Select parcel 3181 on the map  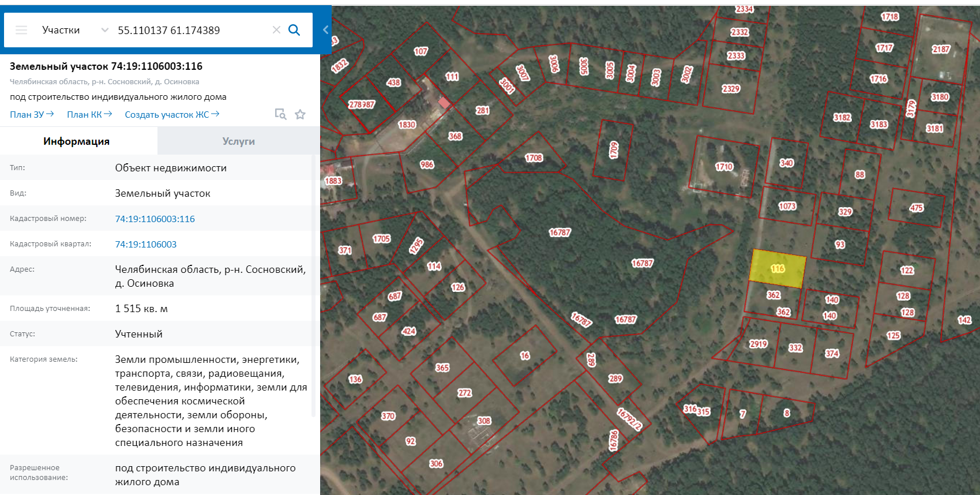tap(934, 129)
